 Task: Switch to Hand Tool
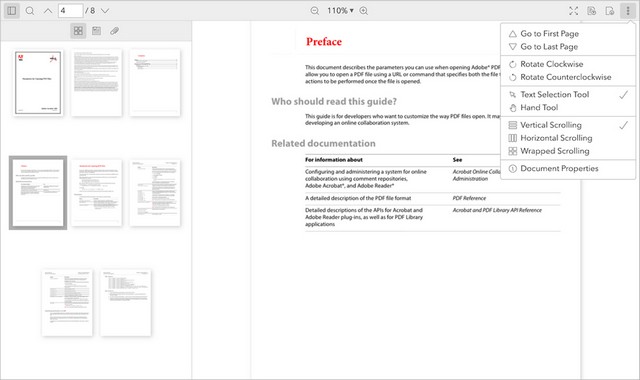(568, 107)
